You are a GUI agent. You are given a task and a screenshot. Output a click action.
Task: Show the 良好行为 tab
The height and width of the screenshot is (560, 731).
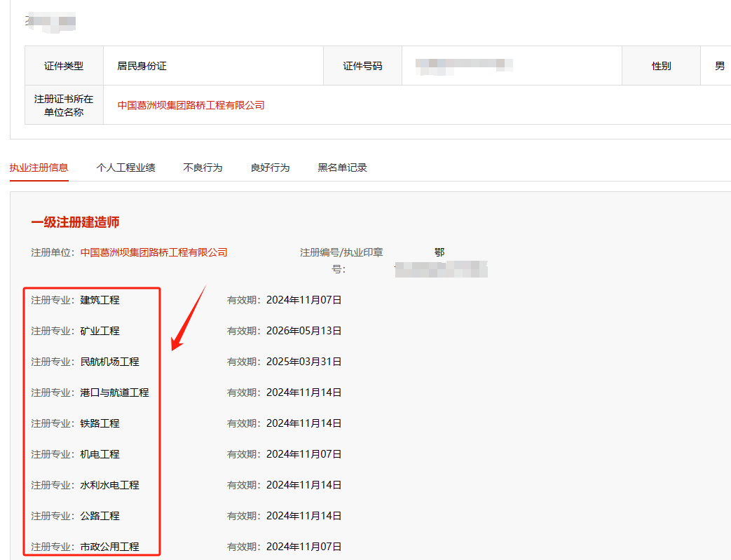(x=270, y=168)
